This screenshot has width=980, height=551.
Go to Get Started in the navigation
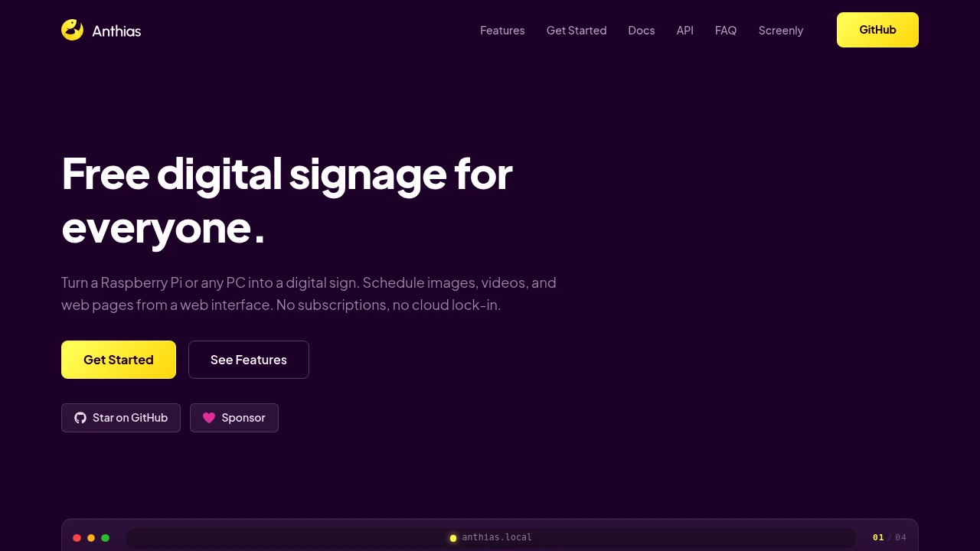point(577,31)
